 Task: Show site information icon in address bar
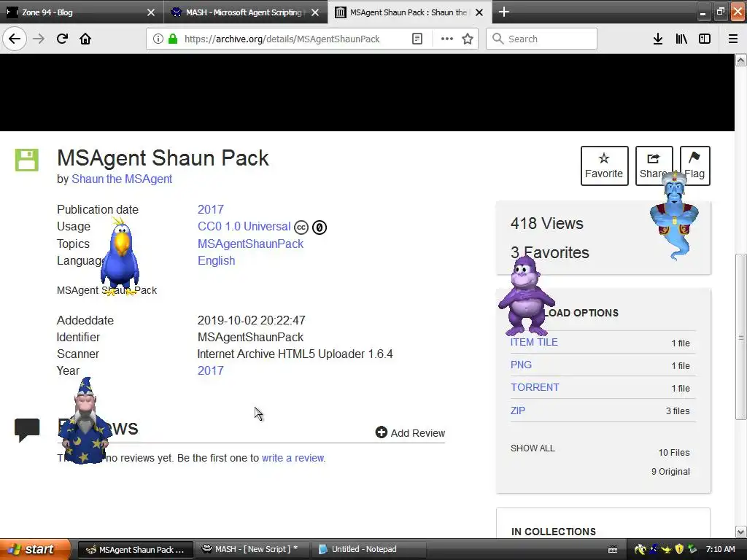[158, 39]
